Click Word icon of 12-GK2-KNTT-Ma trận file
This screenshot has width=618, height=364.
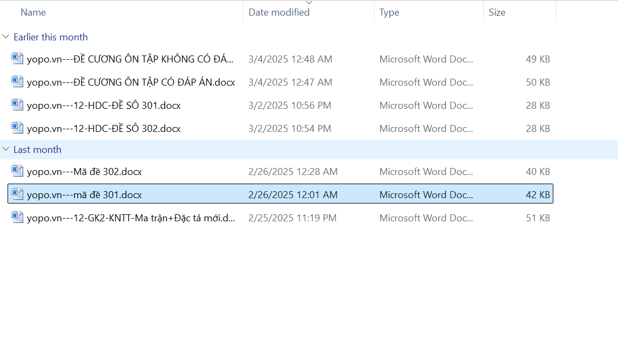pos(17,218)
